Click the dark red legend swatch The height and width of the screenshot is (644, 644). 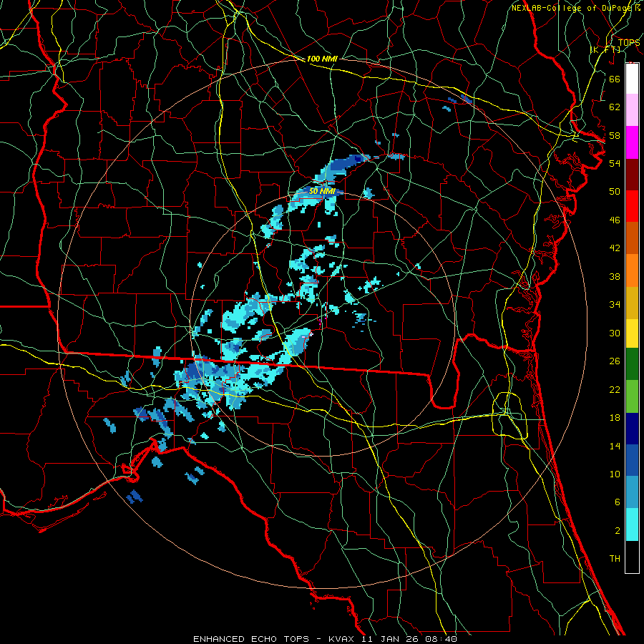point(632,175)
